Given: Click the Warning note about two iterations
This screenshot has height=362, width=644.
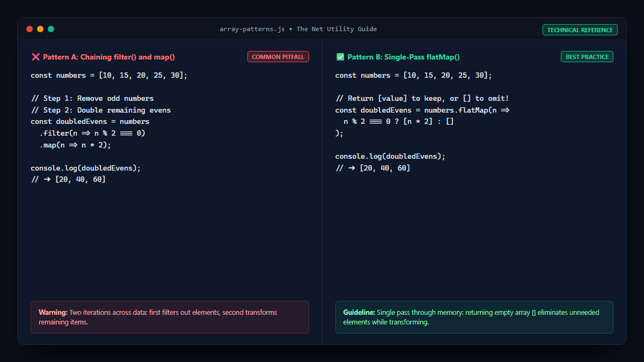Looking at the screenshot, I should coord(170,317).
